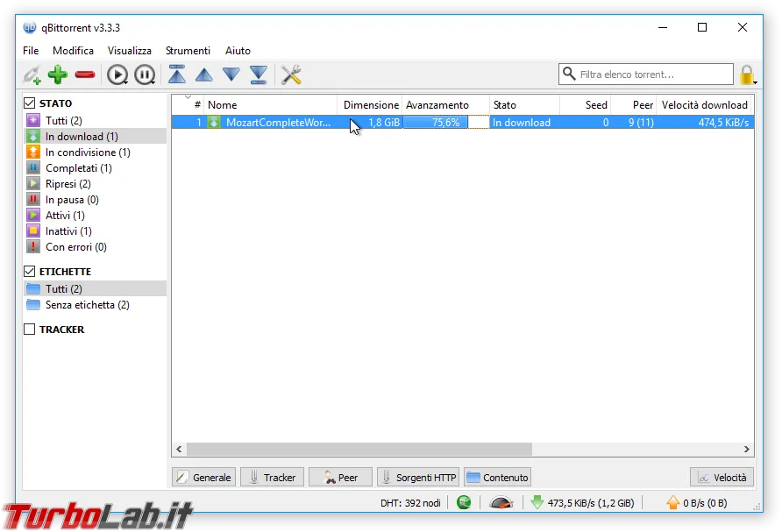Sort by the # column header
782x532 pixels.
[x=188, y=104]
